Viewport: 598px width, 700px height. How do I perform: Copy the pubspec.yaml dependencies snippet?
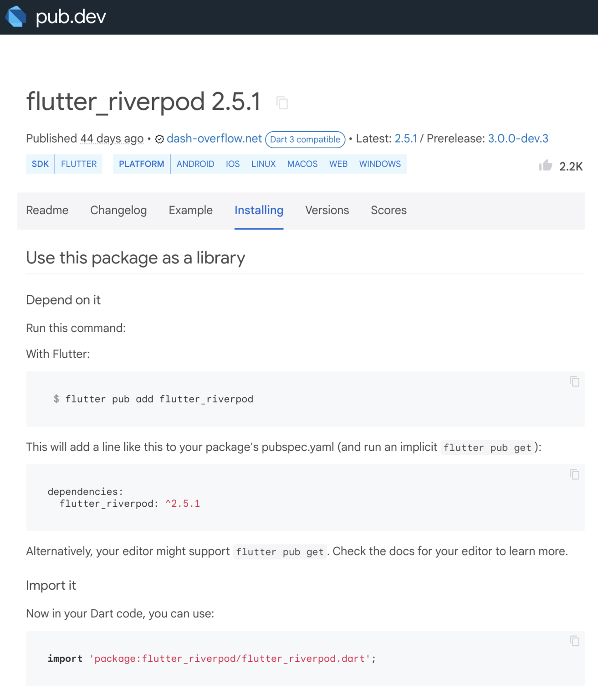tap(574, 475)
